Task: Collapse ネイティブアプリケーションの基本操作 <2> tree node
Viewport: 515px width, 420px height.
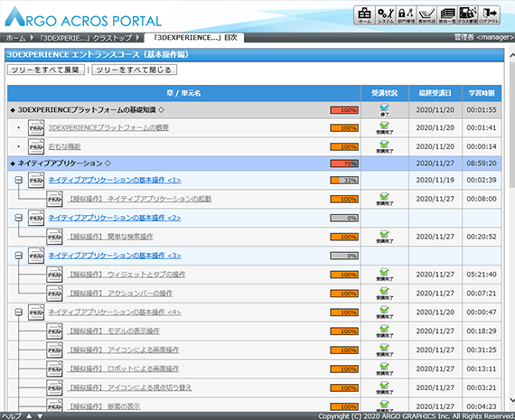Action: click(x=19, y=218)
